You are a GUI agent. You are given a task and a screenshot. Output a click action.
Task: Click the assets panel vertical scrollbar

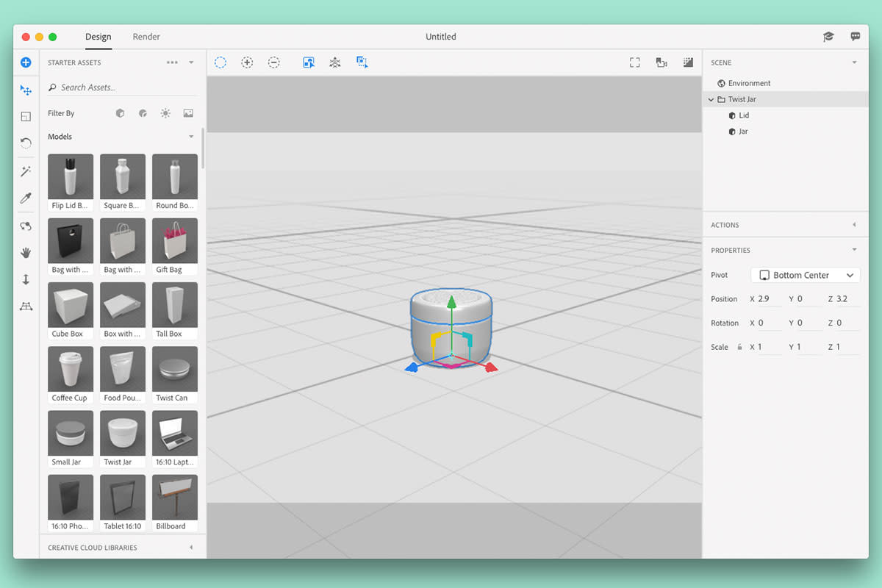pos(203,148)
